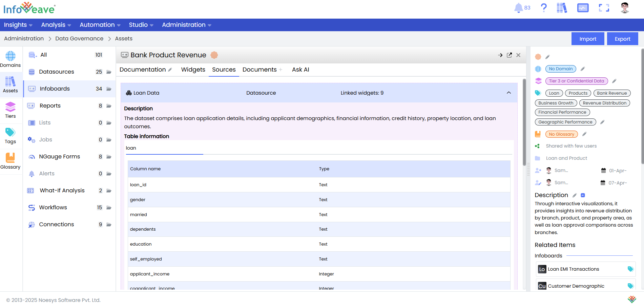Open the Ask AI tab
Viewport: 644px width, 308px height.
coord(300,70)
